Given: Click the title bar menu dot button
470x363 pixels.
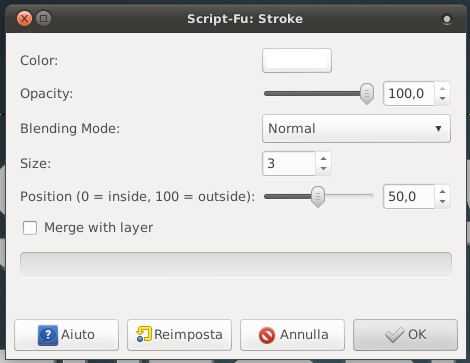Looking at the screenshot, I should tap(447, 19).
